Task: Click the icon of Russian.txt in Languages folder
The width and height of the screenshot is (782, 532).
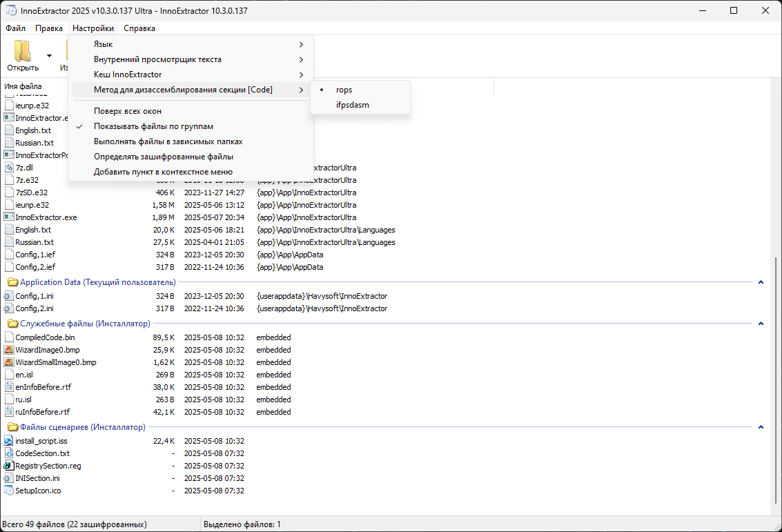Action: tap(9, 242)
